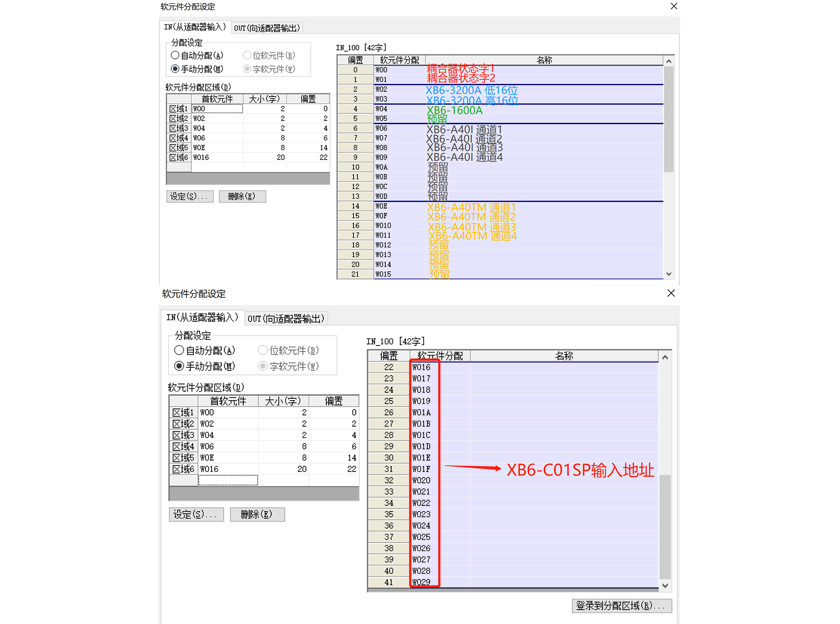Click 首软元件 column header in upper dialog
This screenshot has height=624, width=840.
click(217, 99)
